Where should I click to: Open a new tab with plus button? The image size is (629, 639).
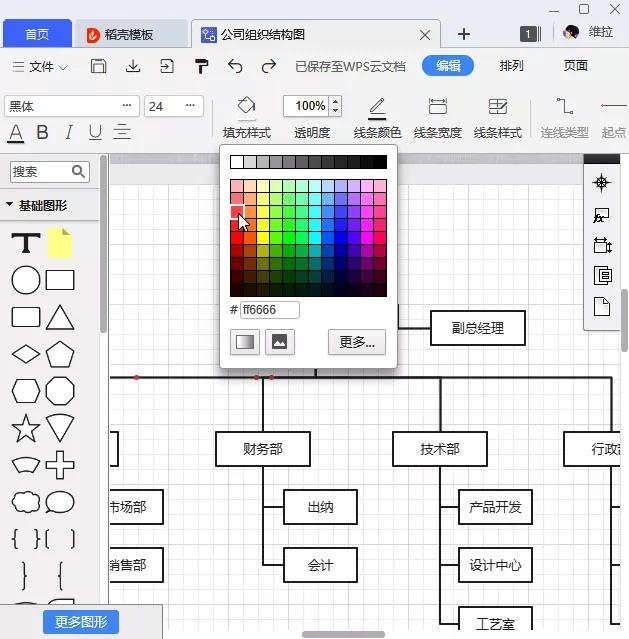464,34
